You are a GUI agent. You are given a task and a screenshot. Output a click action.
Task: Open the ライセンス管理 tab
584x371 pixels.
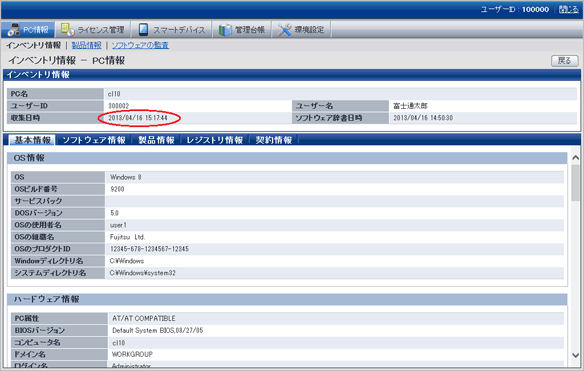[93, 29]
